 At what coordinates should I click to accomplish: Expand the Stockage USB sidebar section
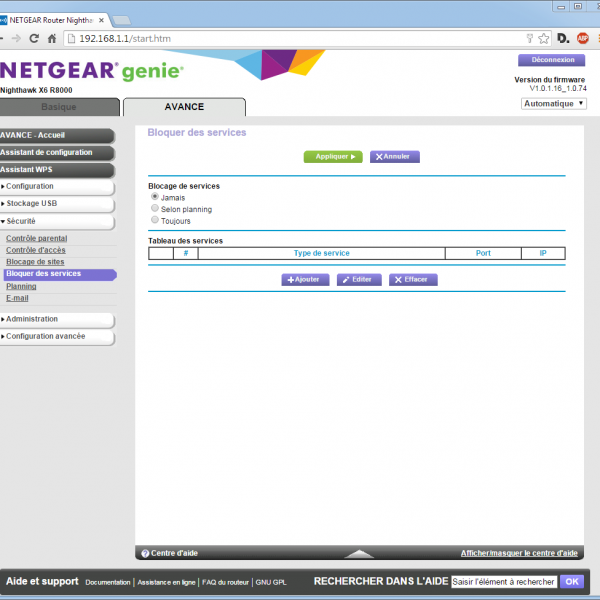pyautogui.click(x=57, y=203)
